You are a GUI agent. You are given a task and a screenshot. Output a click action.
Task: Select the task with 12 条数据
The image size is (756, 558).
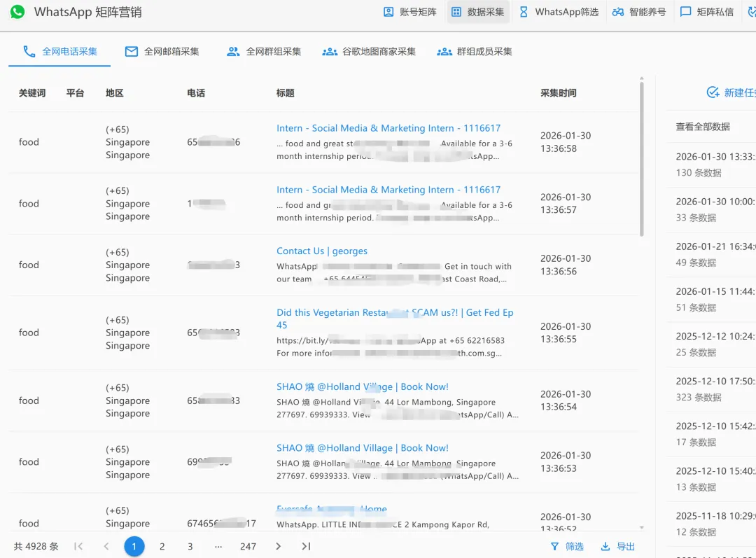(711, 524)
